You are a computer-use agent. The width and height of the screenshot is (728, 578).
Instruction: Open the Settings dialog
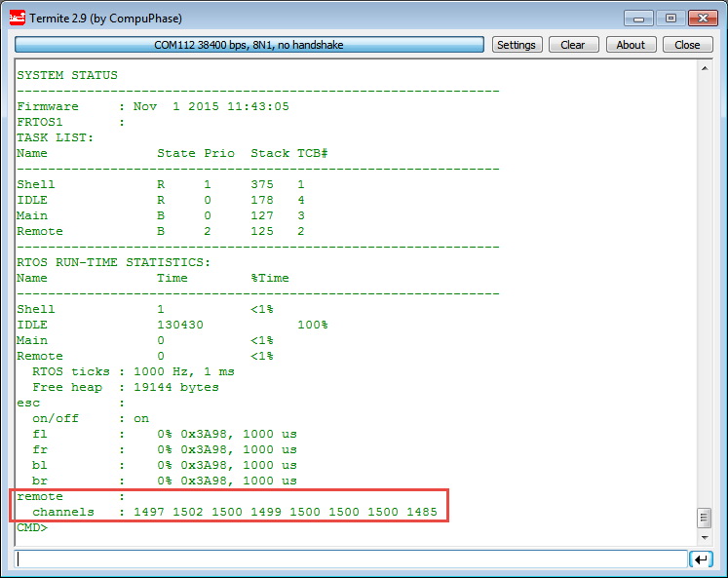pos(516,45)
